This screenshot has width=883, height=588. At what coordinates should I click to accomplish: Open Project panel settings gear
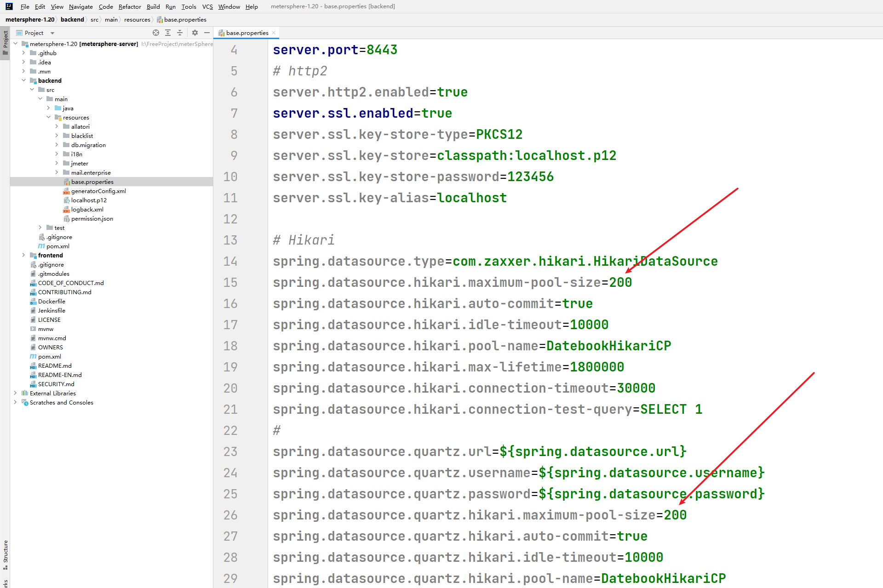click(195, 33)
